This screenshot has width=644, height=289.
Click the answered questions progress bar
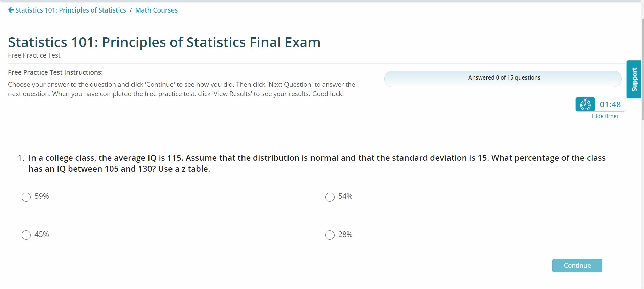coord(503,79)
